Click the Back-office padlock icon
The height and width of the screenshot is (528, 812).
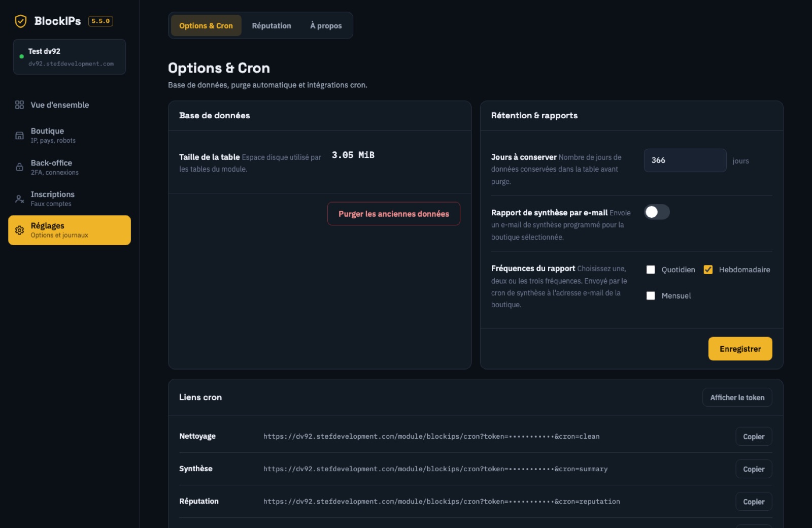pos(19,167)
